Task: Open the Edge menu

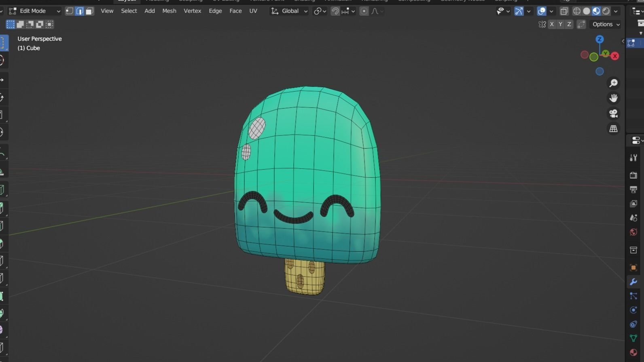Action: 215,11
